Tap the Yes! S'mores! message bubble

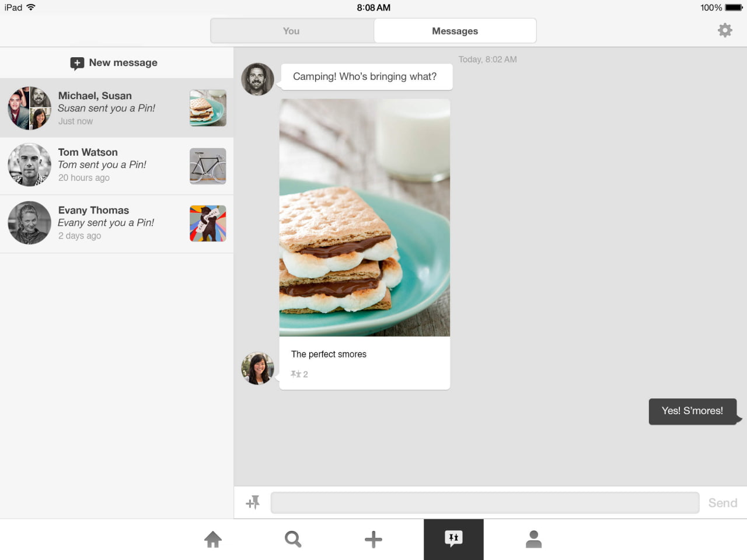pyautogui.click(x=692, y=411)
